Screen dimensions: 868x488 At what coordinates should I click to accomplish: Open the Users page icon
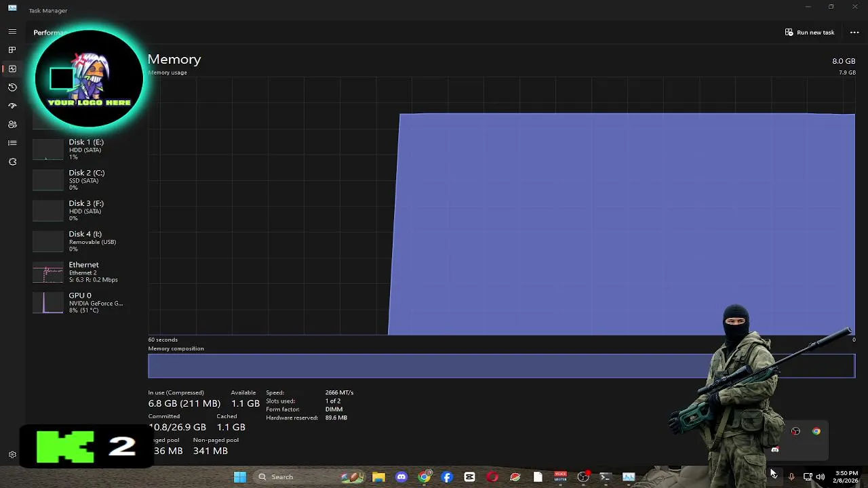(12, 125)
